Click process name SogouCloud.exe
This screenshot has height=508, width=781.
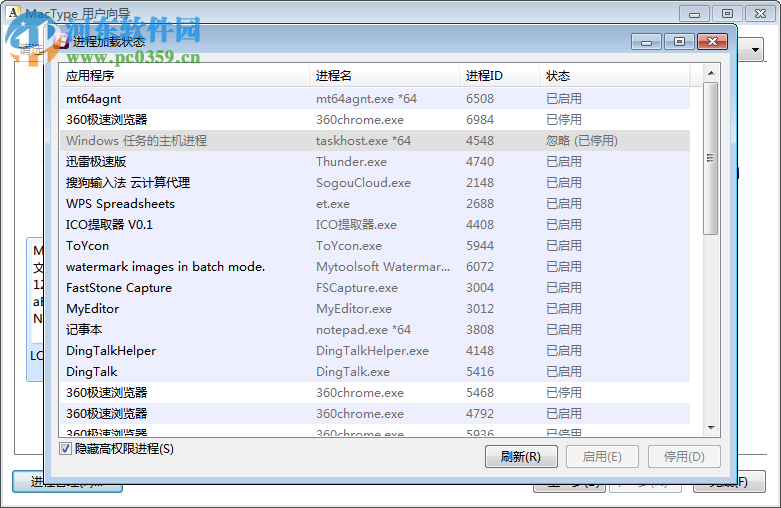(x=363, y=183)
